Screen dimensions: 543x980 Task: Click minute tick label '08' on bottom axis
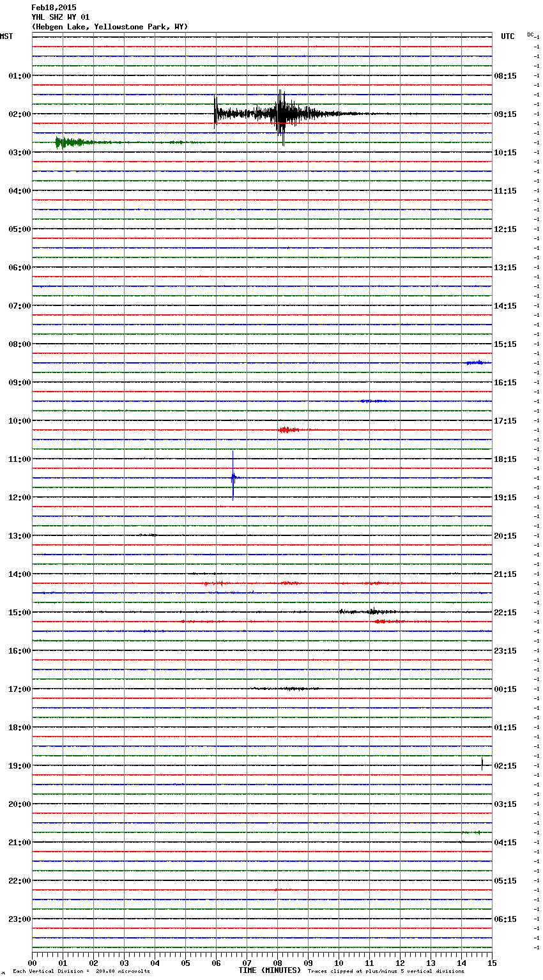(x=277, y=963)
